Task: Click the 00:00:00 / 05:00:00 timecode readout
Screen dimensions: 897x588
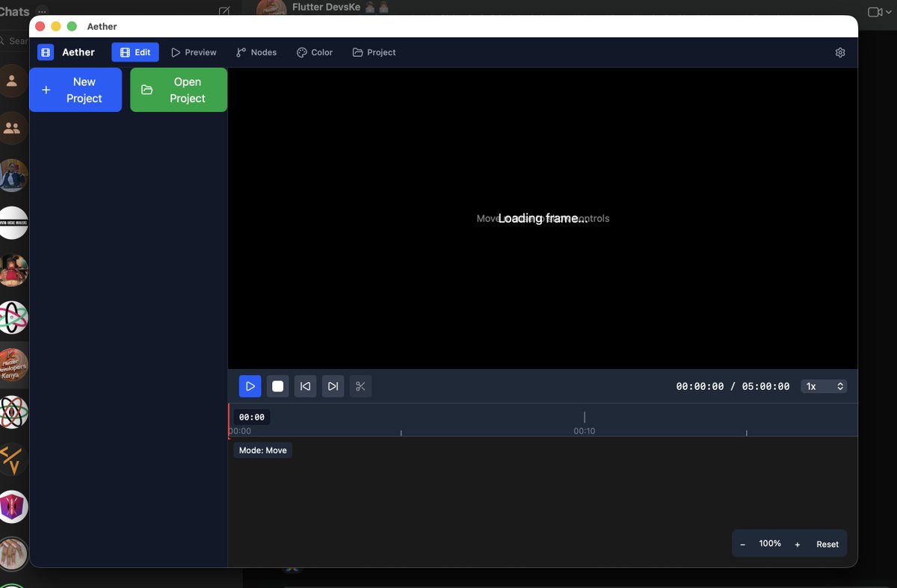Action: pyautogui.click(x=733, y=386)
